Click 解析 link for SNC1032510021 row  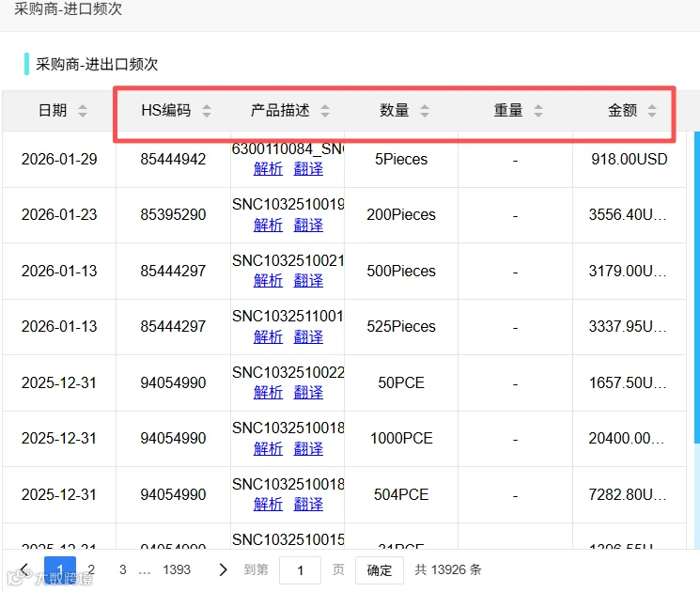(x=268, y=281)
